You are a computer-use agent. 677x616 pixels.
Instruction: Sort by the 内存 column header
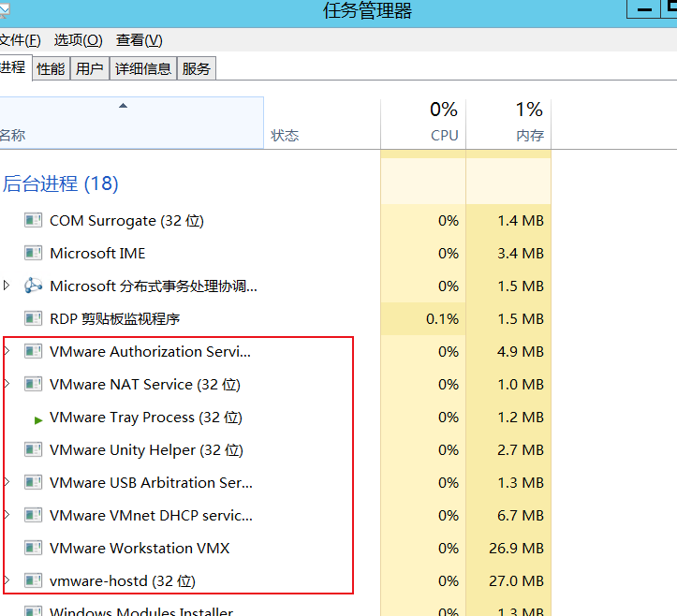(x=508, y=125)
